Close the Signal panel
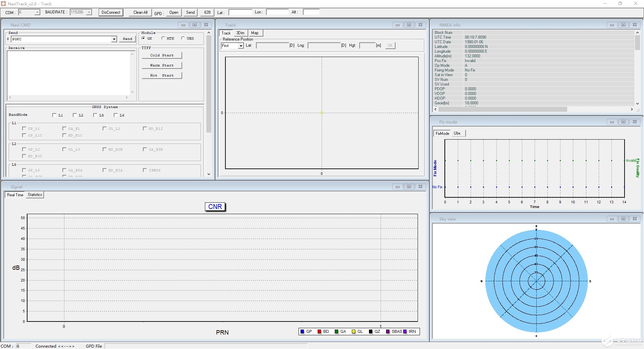 click(x=420, y=187)
